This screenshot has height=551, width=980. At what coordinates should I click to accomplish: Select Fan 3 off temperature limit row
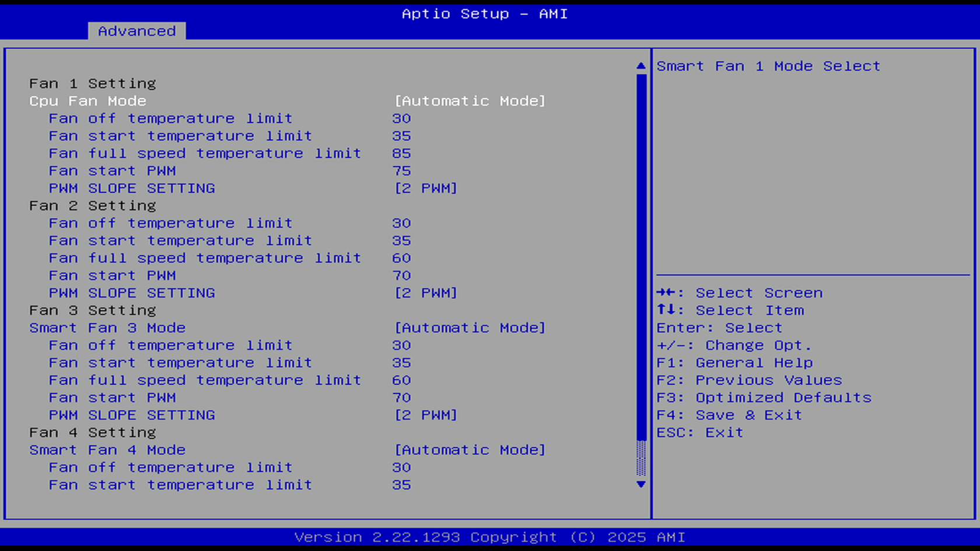[x=170, y=345]
